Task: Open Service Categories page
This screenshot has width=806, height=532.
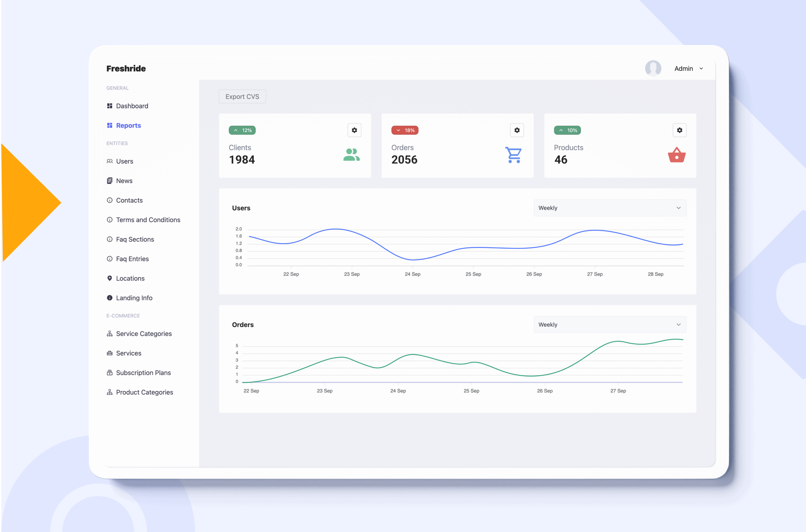Action: (144, 334)
